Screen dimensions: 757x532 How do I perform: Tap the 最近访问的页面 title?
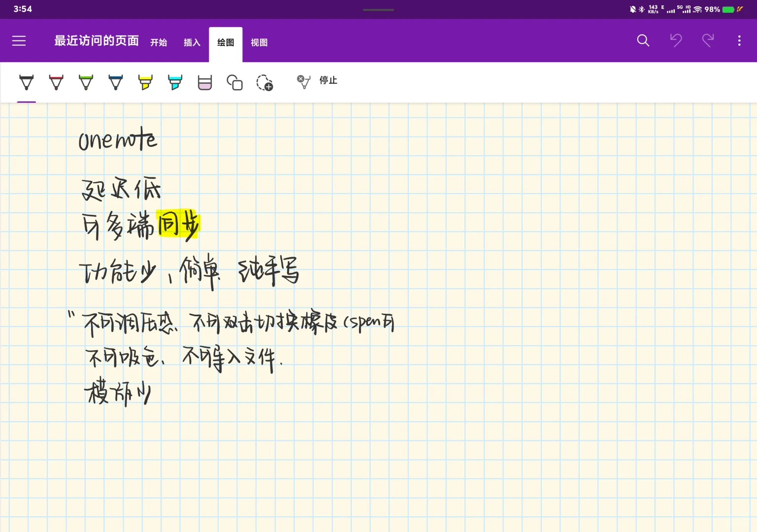tap(97, 41)
